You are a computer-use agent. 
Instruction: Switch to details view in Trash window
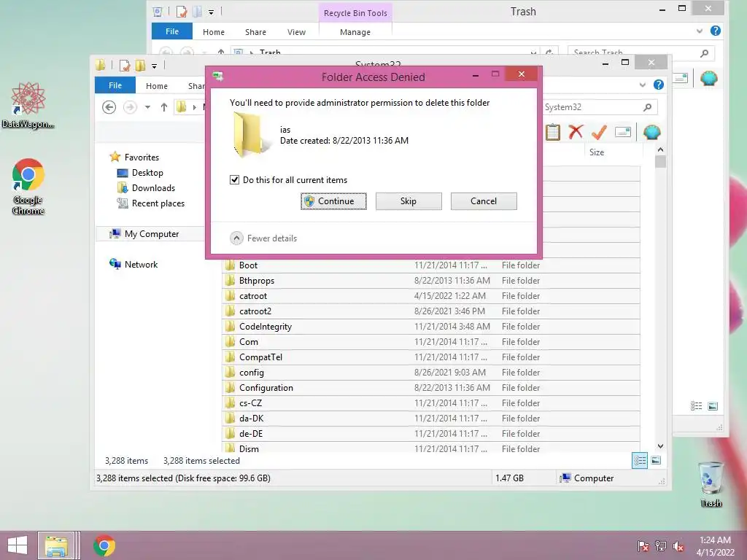[696, 406]
